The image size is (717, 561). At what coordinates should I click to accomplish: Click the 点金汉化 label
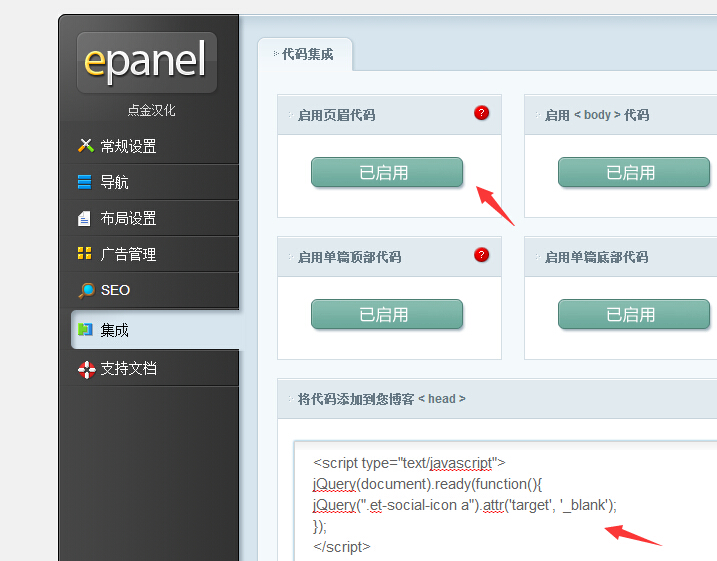[151, 110]
